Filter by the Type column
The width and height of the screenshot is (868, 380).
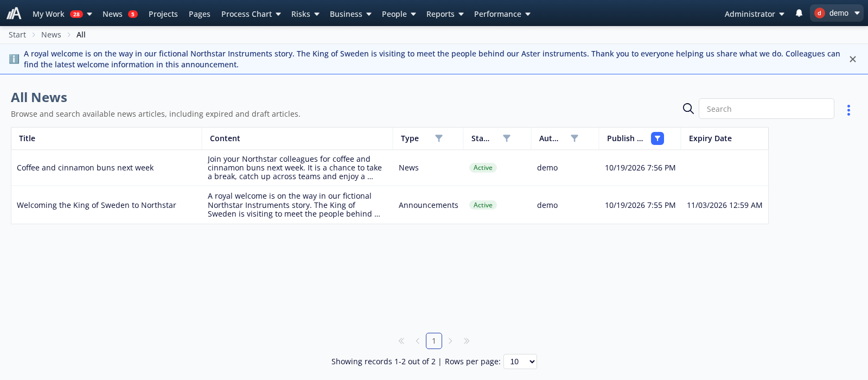point(439,138)
